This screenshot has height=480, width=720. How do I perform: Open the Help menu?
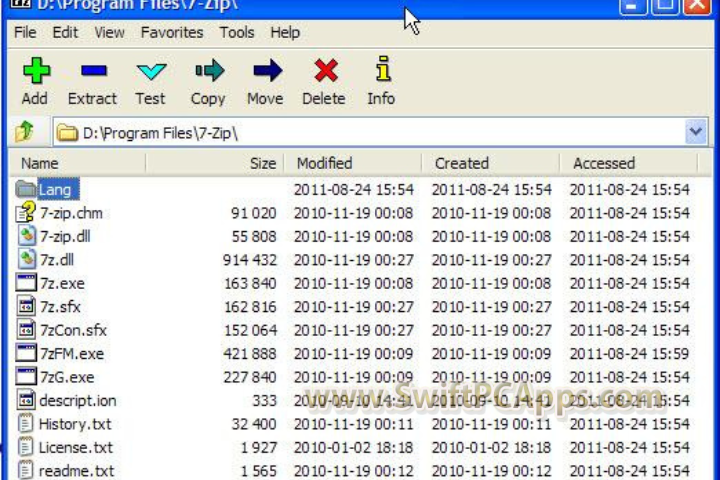pos(285,33)
